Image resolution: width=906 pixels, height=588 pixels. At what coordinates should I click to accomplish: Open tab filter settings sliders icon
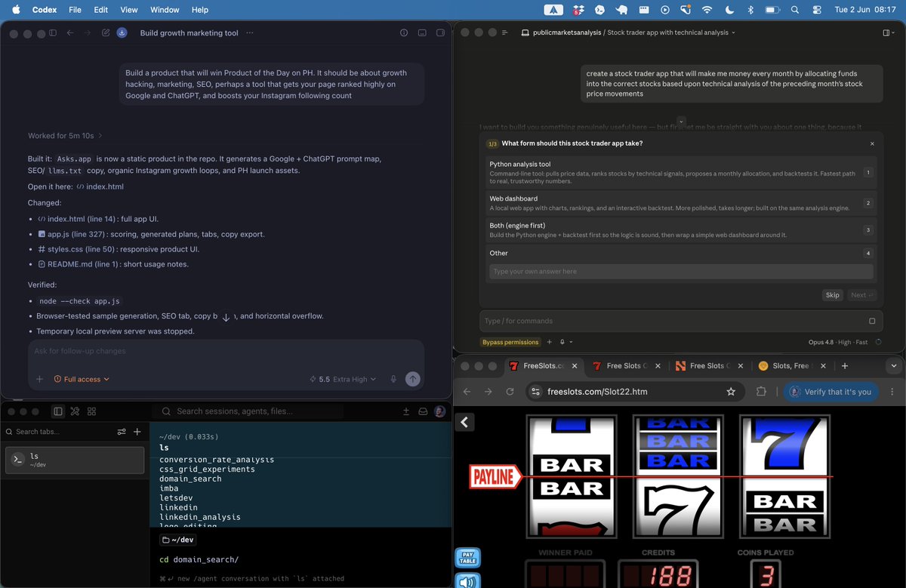point(122,432)
